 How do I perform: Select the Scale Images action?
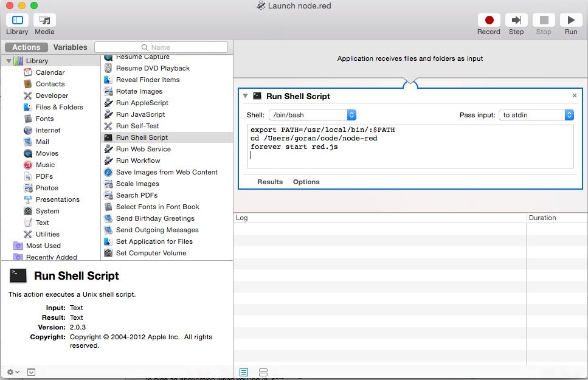[137, 184]
